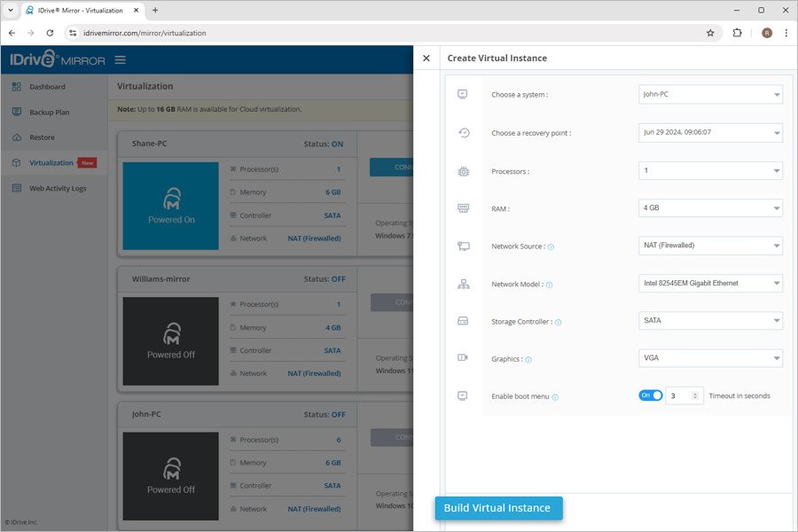Click the Processors chip icon
The height and width of the screenshot is (532, 798).
tap(464, 171)
